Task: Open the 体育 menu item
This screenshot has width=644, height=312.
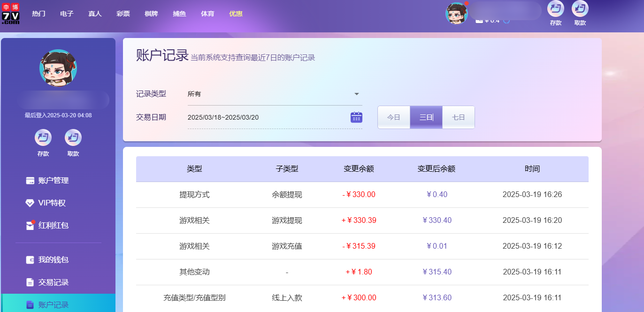Action: (x=207, y=14)
